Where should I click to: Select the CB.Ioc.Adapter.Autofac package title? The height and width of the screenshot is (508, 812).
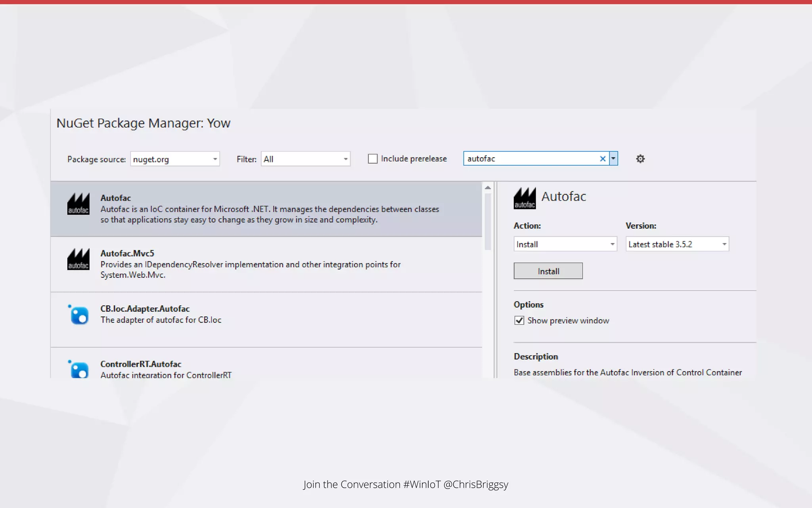point(145,308)
